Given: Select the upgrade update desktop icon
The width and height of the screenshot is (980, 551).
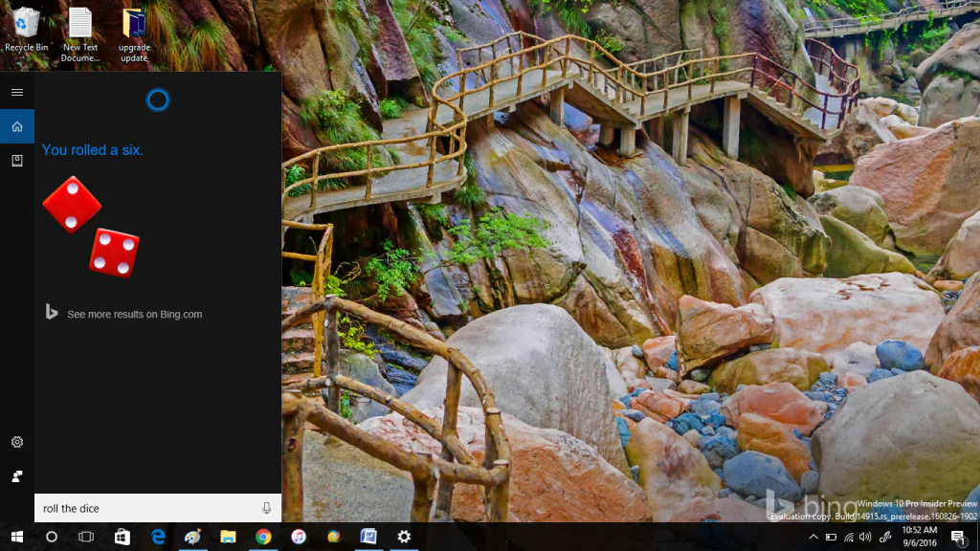Looking at the screenshot, I should [x=134, y=34].
